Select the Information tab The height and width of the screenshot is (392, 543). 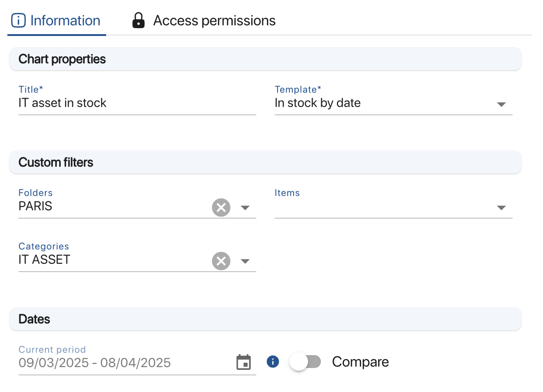[65, 21]
